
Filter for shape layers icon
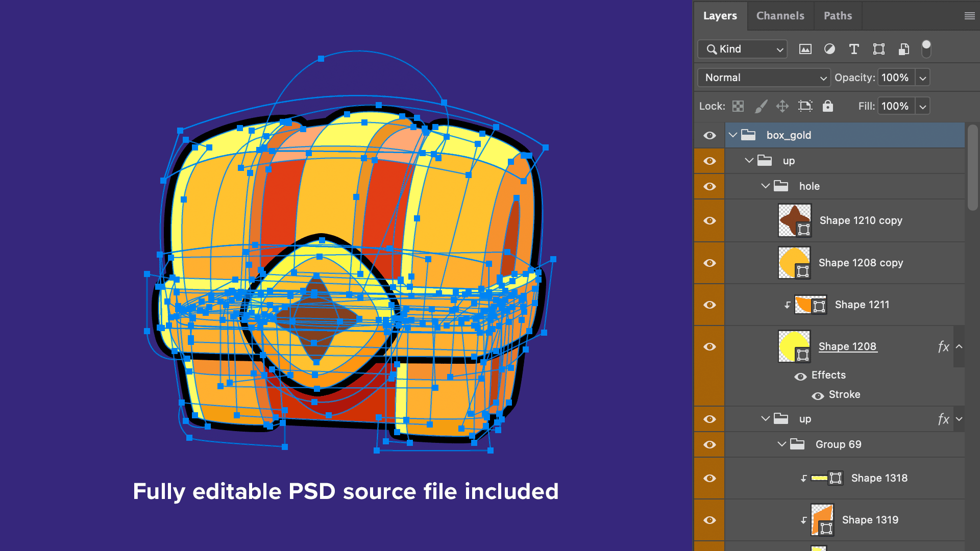click(878, 49)
